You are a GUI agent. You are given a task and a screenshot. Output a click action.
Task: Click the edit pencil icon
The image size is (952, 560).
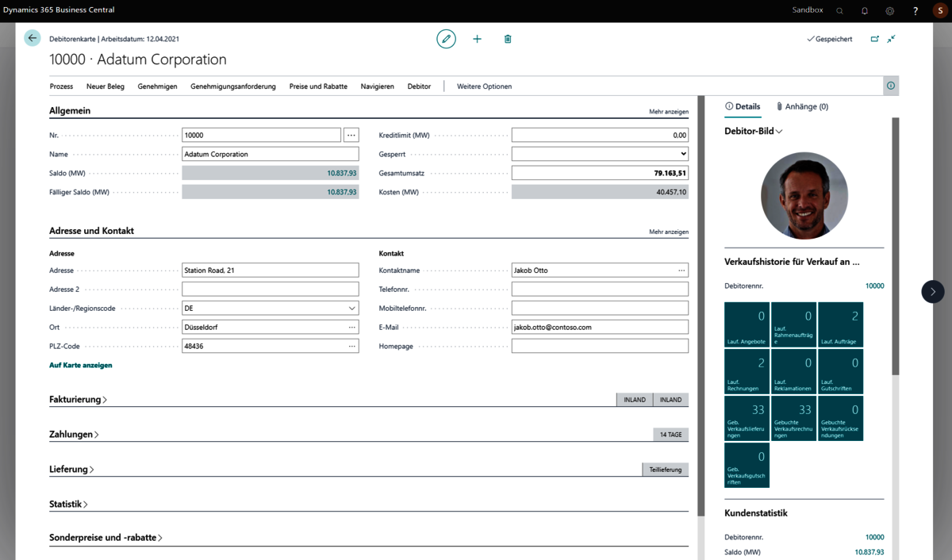447,39
